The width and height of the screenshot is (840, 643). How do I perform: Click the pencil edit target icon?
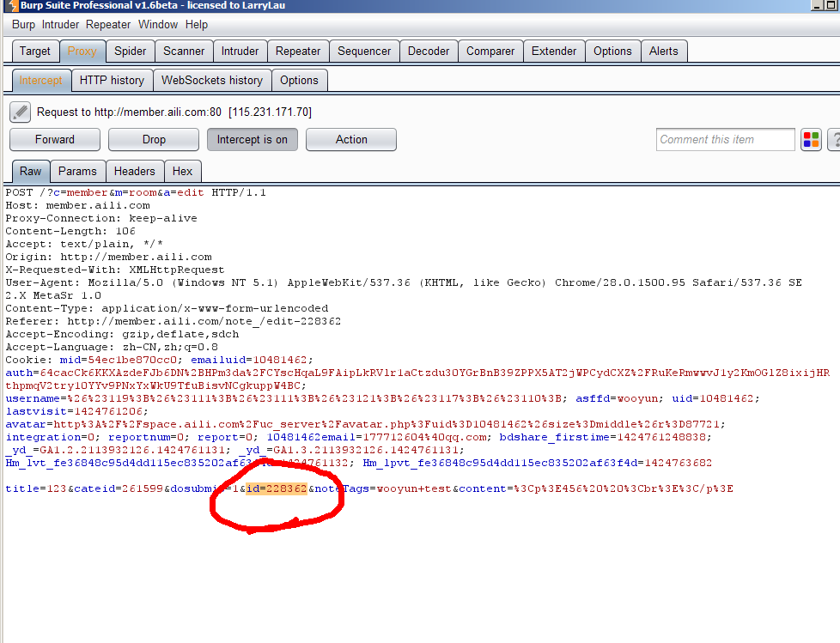tap(20, 112)
